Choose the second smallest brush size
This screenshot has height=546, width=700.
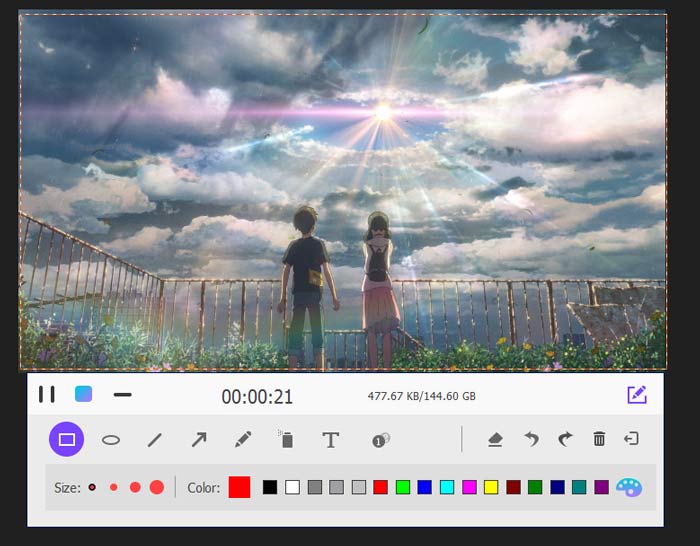click(x=114, y=487)
